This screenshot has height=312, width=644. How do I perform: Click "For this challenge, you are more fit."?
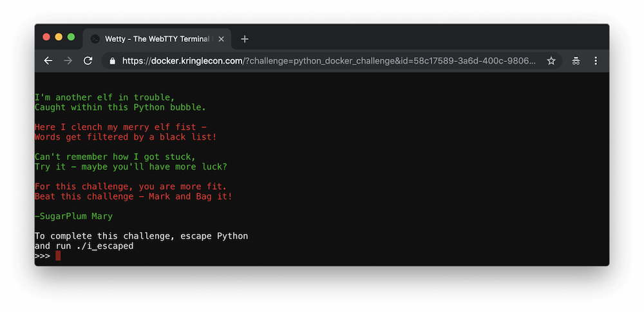(131, 187)
